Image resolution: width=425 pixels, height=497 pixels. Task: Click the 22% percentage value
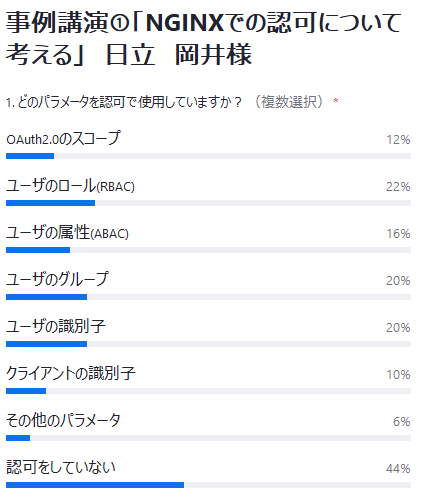(398, 187)
